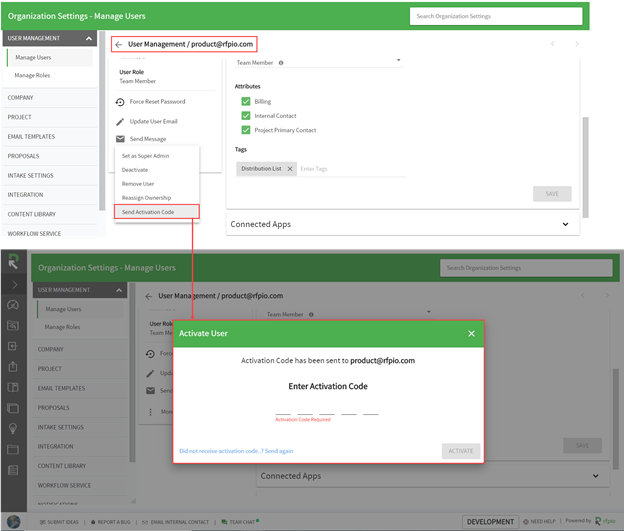
Task: Click Report a Bug in the footer
Action: (111, 522)
